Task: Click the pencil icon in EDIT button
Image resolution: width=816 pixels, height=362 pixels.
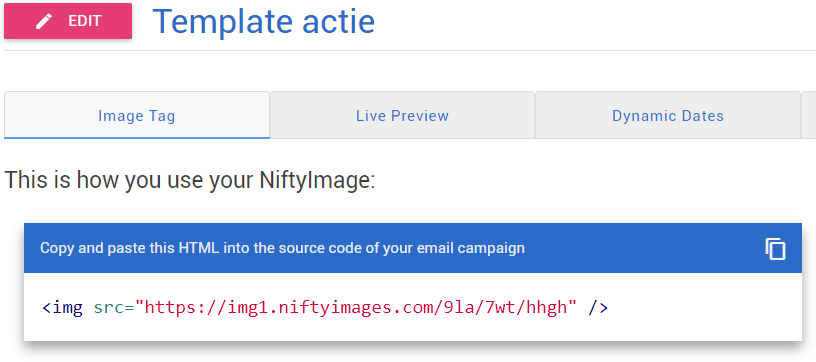Action: point(44,21)
